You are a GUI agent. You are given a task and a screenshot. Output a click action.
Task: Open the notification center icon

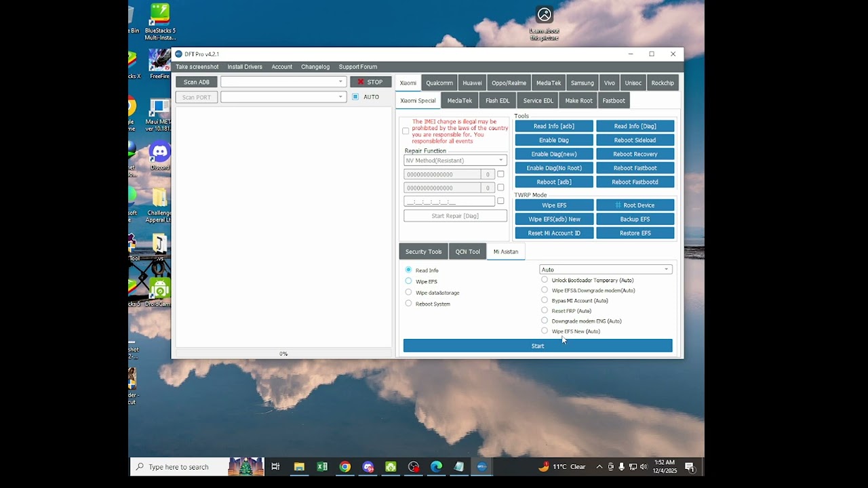click(690, 467)
